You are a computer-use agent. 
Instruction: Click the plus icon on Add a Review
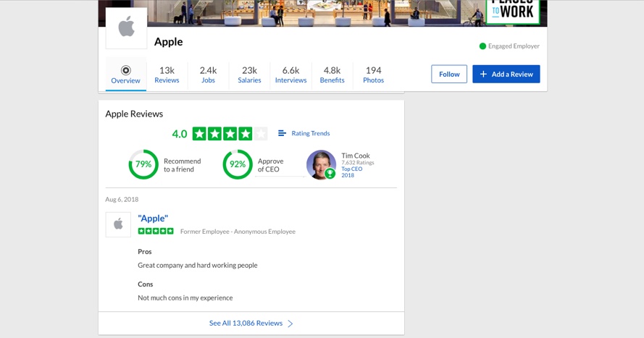pos(483,74)
